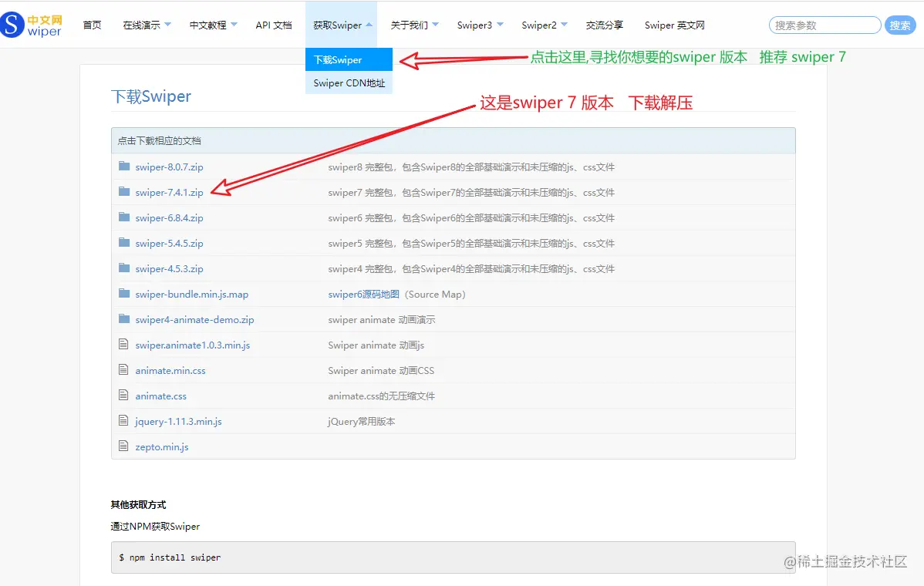Click swiper6 完整包 description text
The width and height of the screenshot is (924, 586).
(x=470, y=217)
